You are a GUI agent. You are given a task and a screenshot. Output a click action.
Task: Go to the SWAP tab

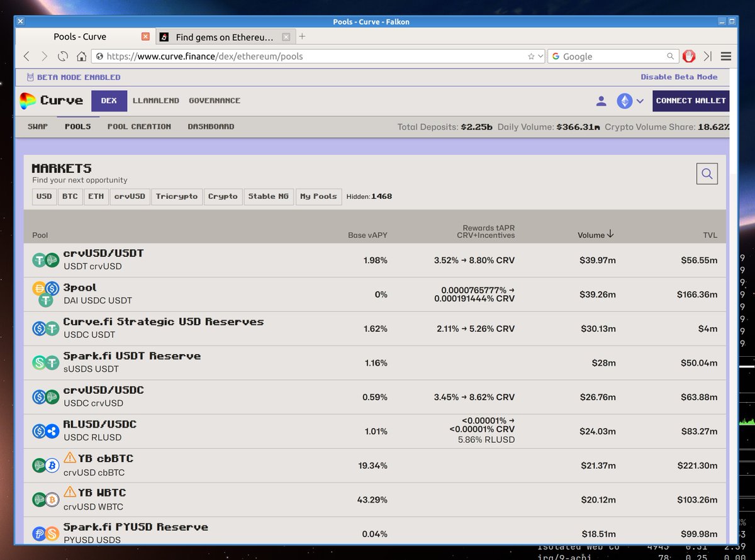(38, 126)
